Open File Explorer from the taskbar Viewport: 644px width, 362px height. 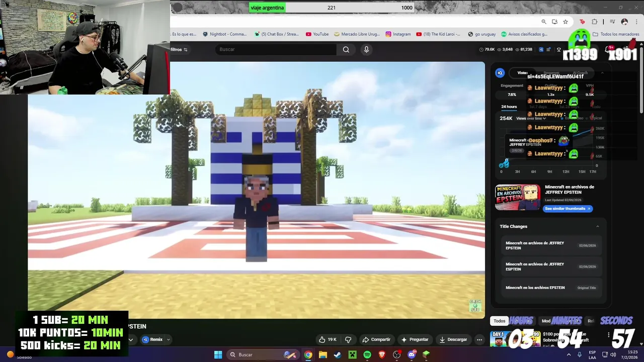[x=323, y=354]
